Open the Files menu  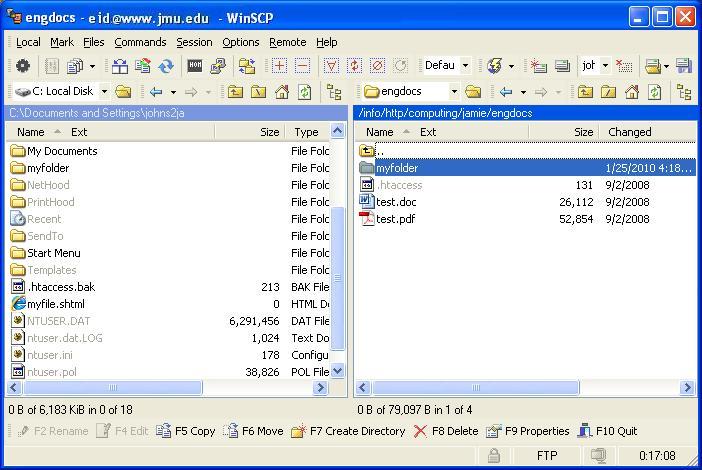tap(94, 42)
